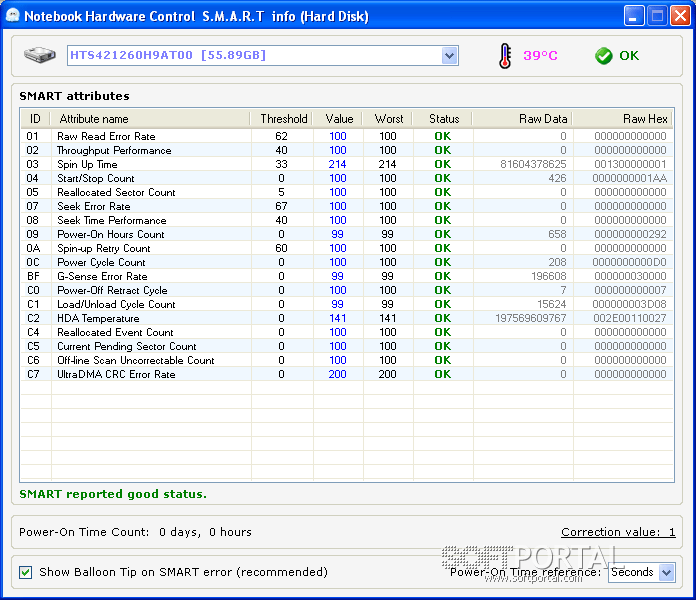The height and width of the screenshot is (600, 696).
Task: Click the value 200 for UltraDMA CRC
Action: point(337,374)
